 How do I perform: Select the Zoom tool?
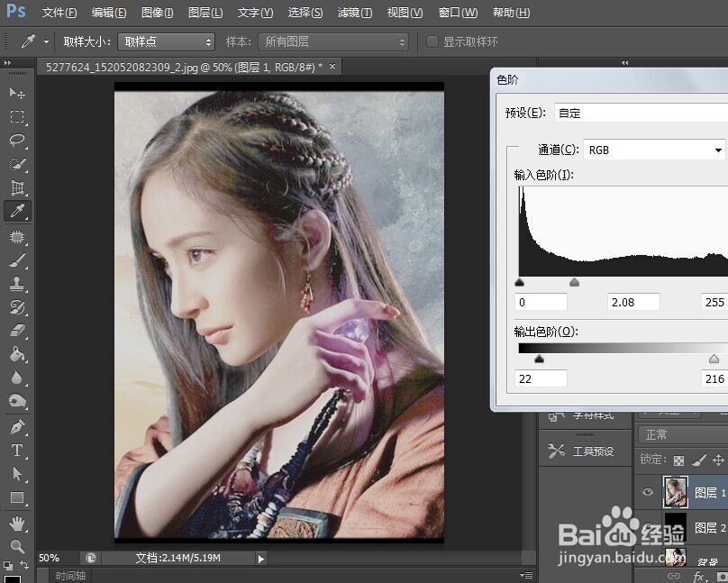(17, 546)
